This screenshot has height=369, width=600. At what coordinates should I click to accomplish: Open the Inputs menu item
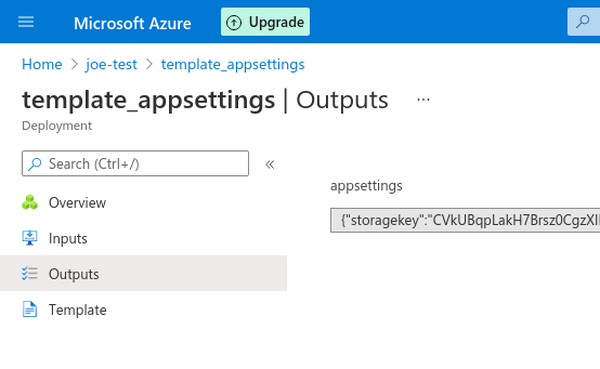pyautogui.click(x=143, y=238)
